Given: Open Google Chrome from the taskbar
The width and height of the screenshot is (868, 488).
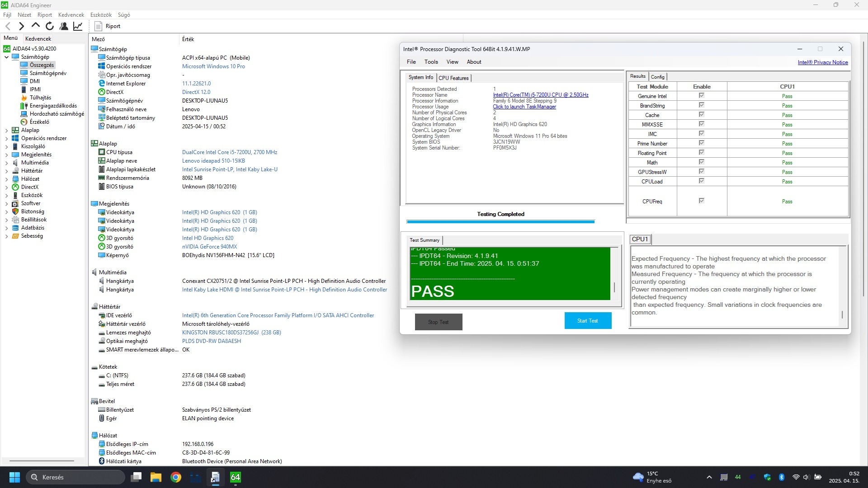Looking at the screenshot, I should tap(176, 477).
